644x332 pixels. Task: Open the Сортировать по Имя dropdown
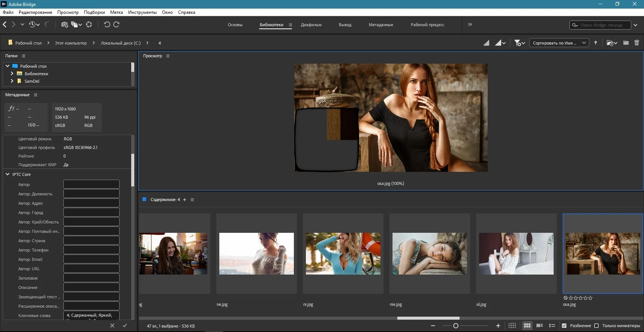559,43
